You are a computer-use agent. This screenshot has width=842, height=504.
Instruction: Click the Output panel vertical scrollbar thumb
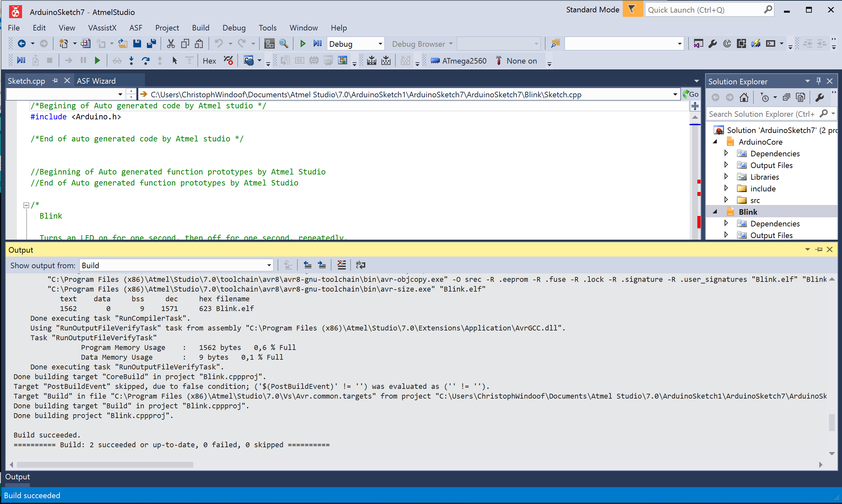(x=832, y=423)
